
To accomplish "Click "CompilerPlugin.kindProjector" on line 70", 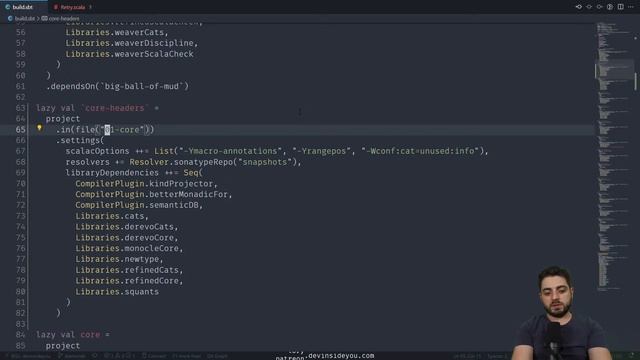I will pos(144,184).
